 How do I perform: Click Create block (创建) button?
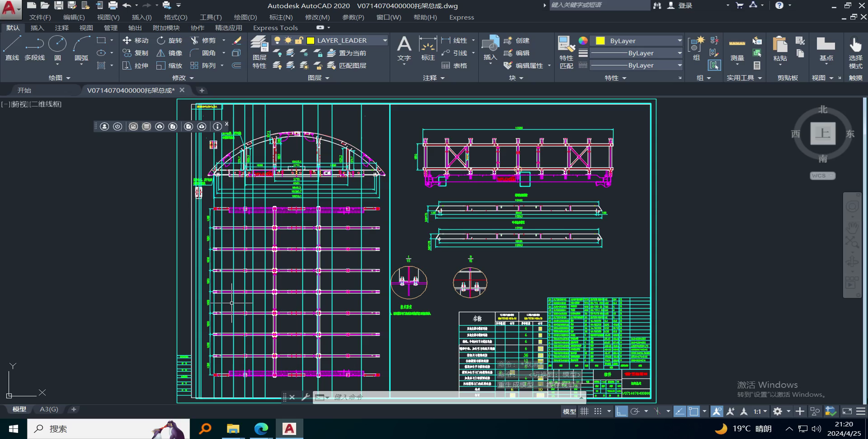click(517, 40)
